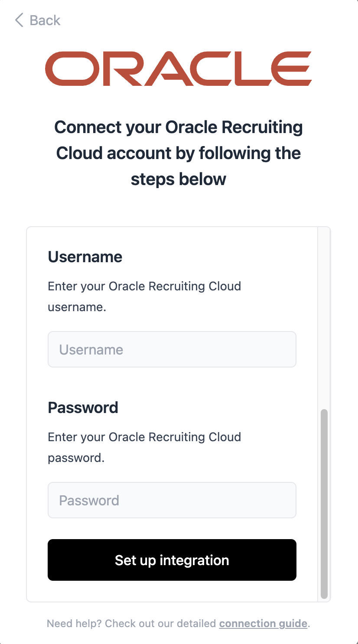Focus the Username input field
This screenshot has height=644, width=358.
[172, 349]
